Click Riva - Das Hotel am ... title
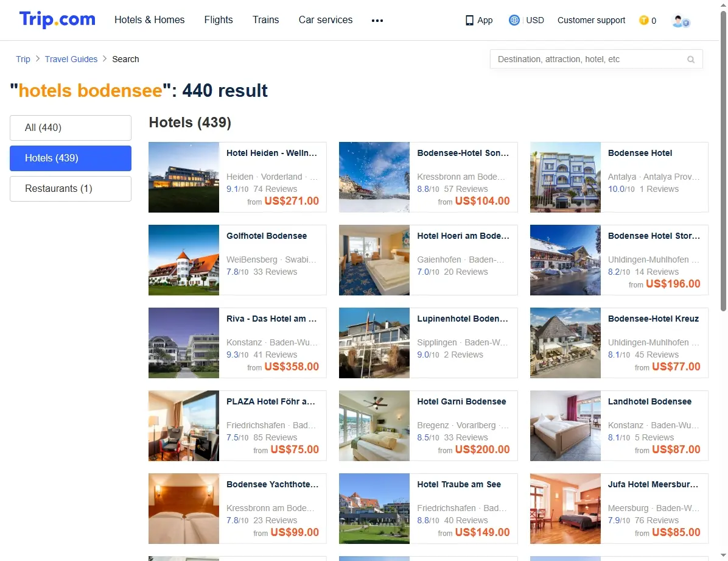The height and width of the screenshot is (561, 728). coord(271,319)
